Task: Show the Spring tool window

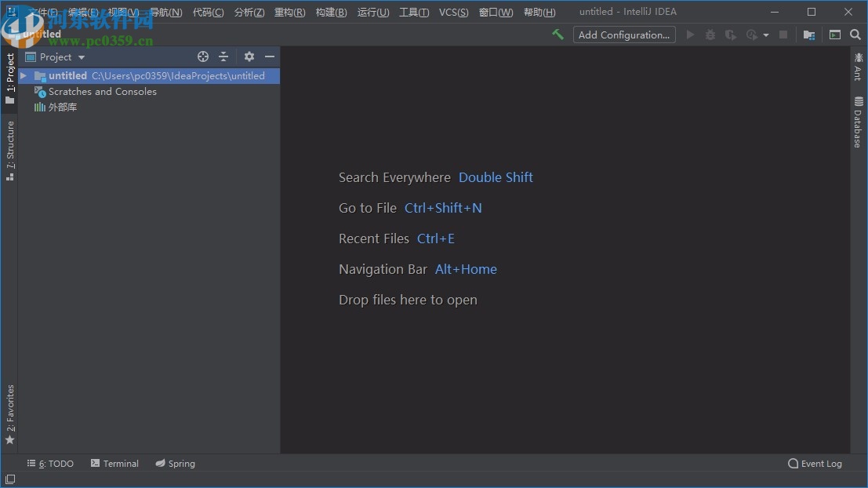Action: tap(175, 464)
